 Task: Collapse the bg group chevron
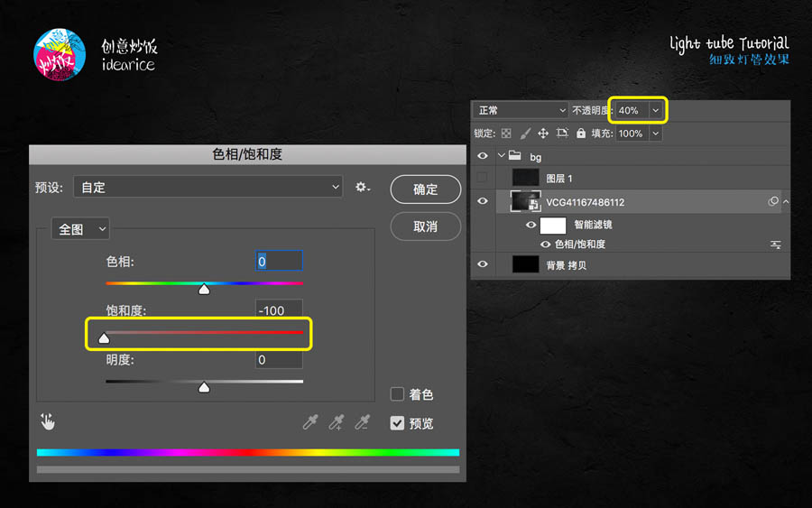501,155
